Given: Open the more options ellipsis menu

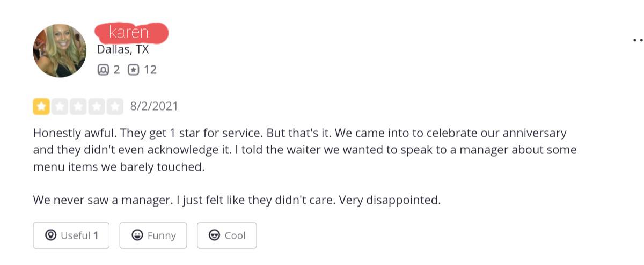Looking at the screenshot, I should pyautogui.click(x=638, y=40).
